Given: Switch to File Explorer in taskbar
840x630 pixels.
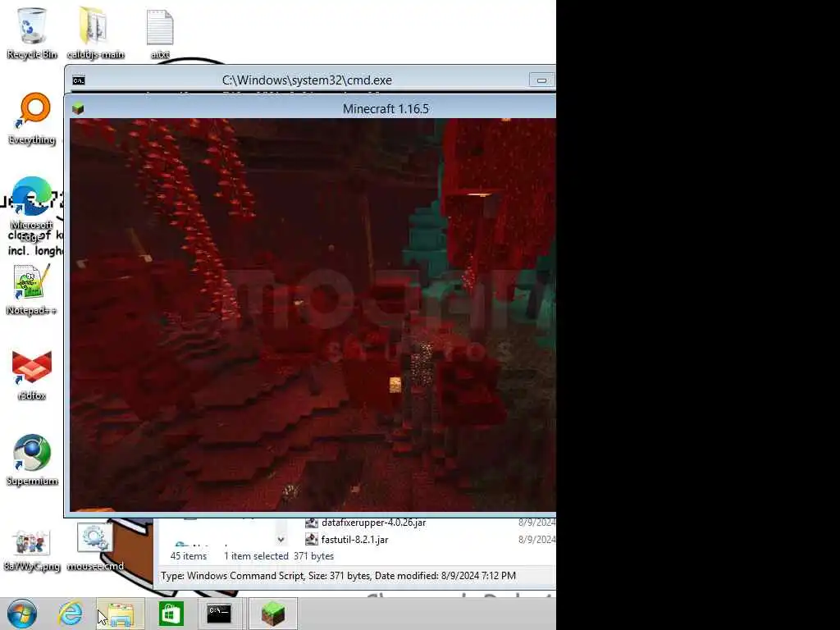Looking at the screenshot, I should (x=121, y=614).
